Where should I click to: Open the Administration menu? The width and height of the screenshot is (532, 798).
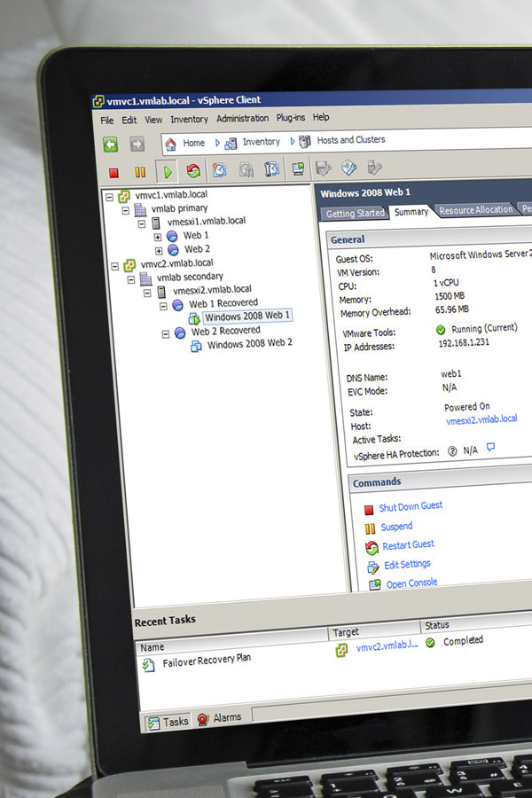coord(242,118)
